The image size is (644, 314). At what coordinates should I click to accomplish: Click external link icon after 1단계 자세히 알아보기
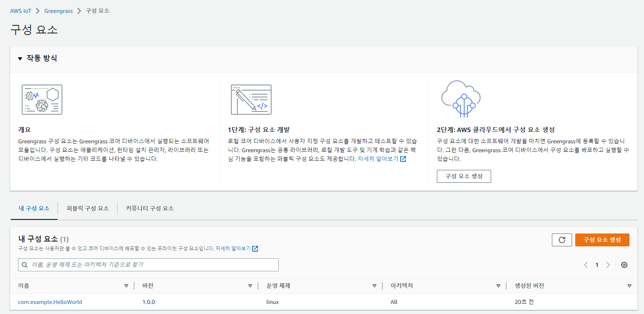(403, 159)
